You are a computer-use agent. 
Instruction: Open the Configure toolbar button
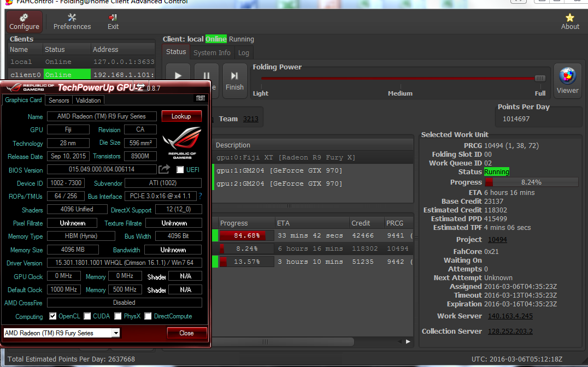point(25,22)
